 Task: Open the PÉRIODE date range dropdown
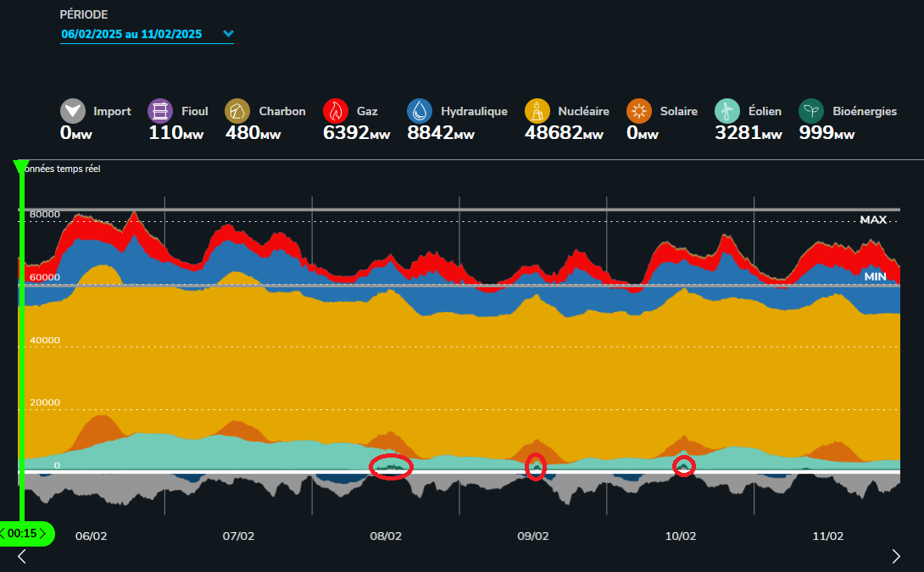[147, 34]
